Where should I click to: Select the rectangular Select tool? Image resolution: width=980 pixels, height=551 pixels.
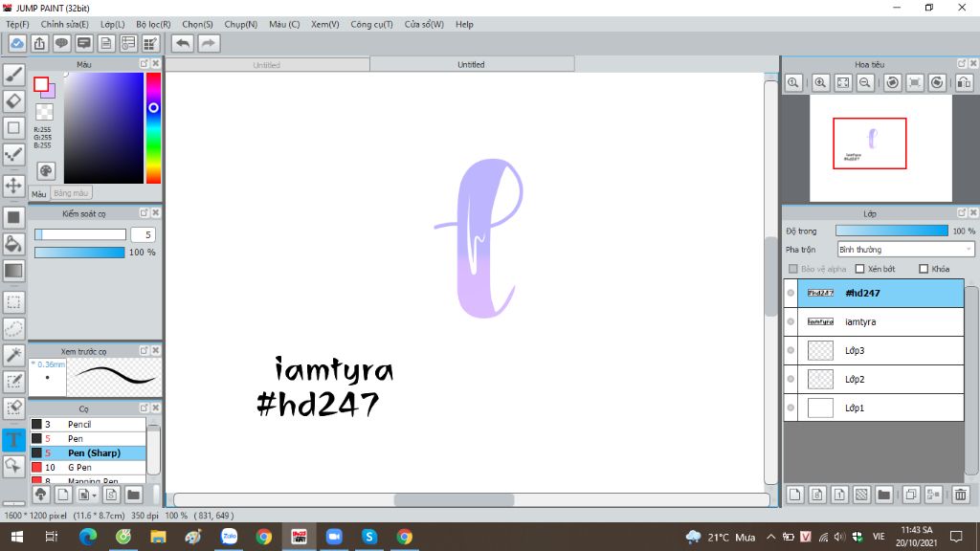[13, 302]
